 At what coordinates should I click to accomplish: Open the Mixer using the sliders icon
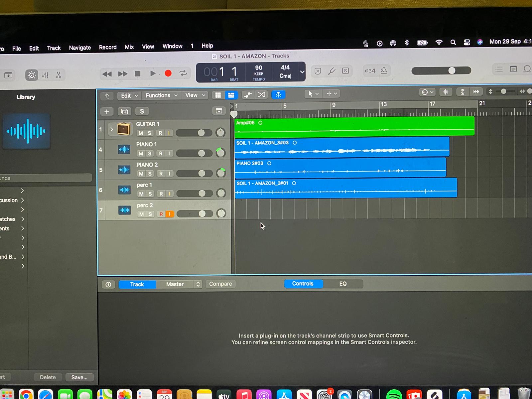tap(45, 75)
